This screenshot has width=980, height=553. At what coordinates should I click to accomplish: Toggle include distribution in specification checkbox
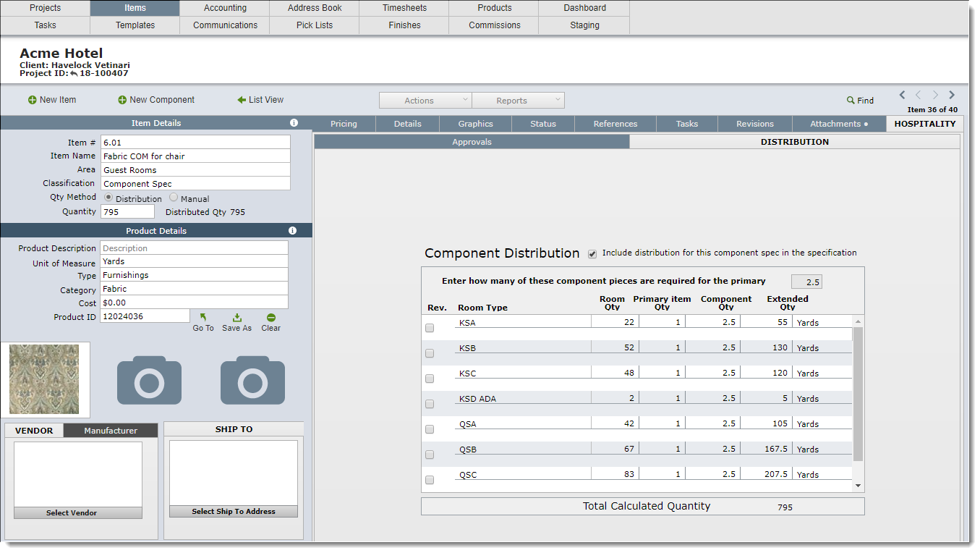pos(592,253)
